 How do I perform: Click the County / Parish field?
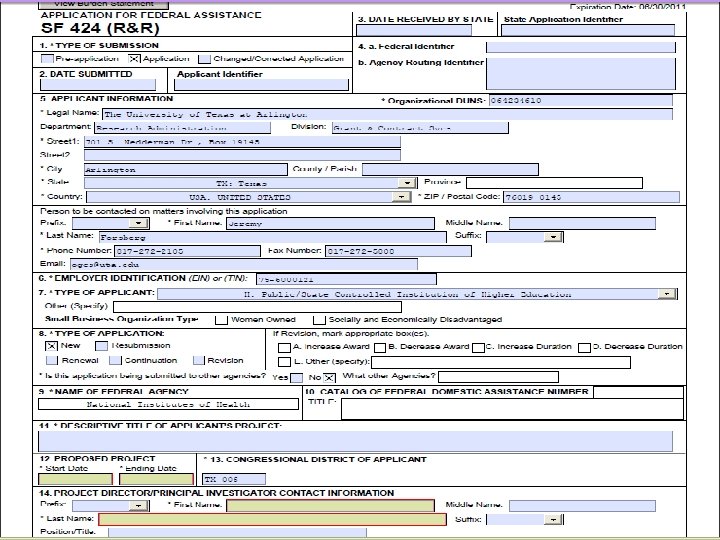coord(450,169)
